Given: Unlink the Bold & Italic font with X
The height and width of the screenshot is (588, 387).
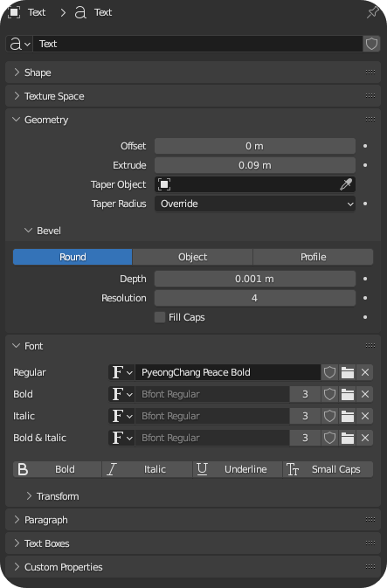Looking at the screenshot, I should click(x=365, y=438).
